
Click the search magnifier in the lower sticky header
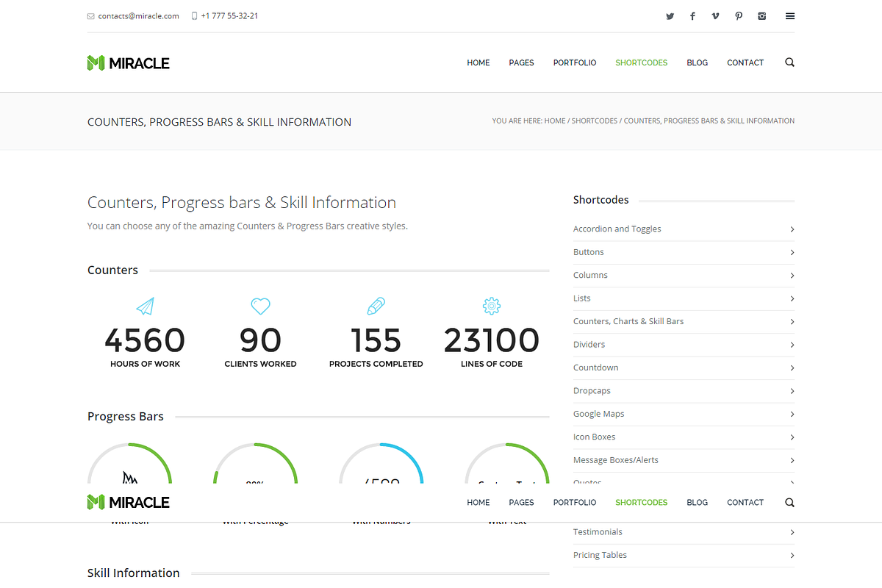789,503
